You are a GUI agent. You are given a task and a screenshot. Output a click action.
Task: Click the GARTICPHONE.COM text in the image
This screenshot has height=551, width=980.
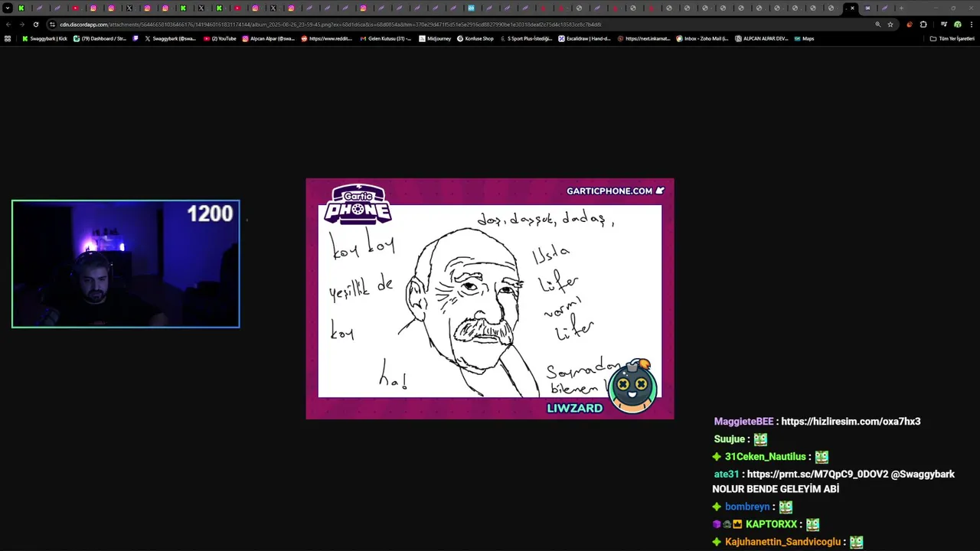[609, 191]
